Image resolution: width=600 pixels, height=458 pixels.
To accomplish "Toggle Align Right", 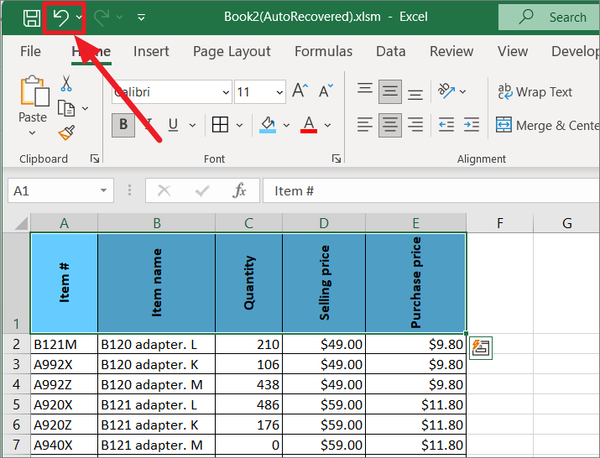I will tap(415, 125).
